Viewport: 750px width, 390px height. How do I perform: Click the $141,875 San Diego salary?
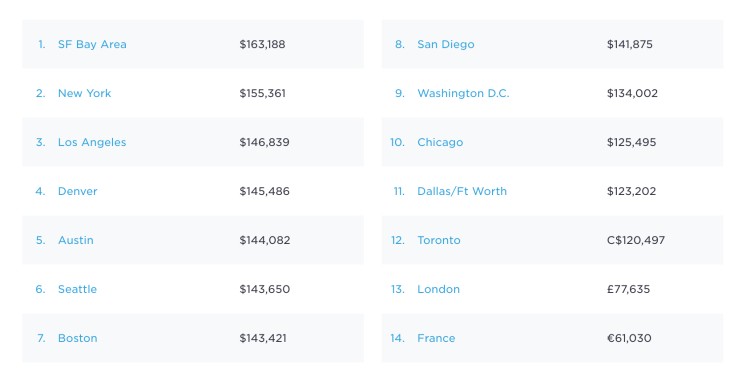coord(629,45)
